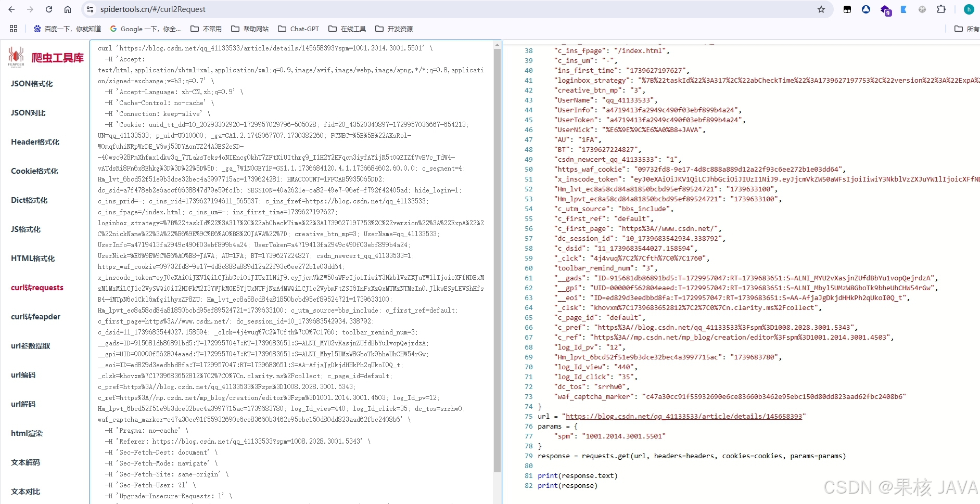Select curl转feapder in the sidebar
980x504 pixels.
pos(35,317)
